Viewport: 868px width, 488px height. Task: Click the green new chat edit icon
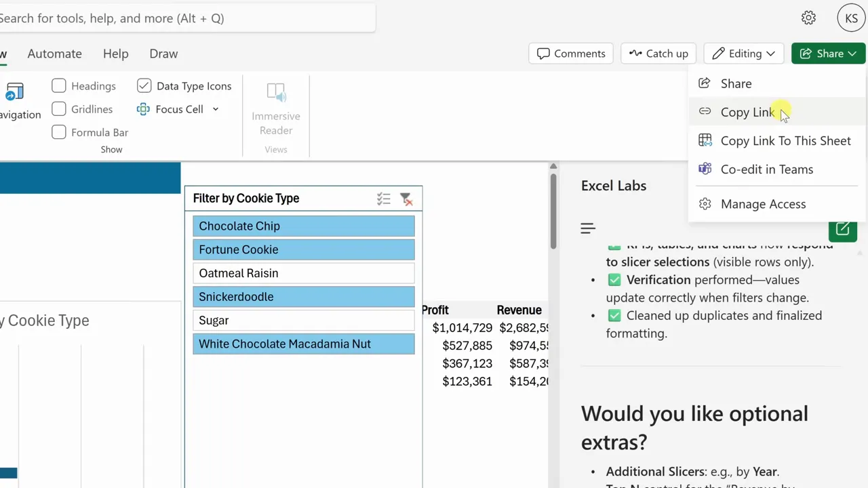(x=843, y=229)
